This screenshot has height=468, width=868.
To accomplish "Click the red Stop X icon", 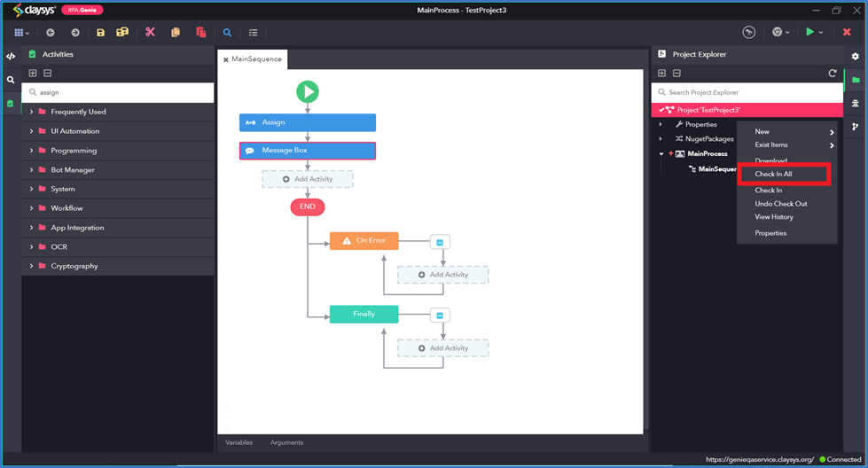I will [847, 32].
